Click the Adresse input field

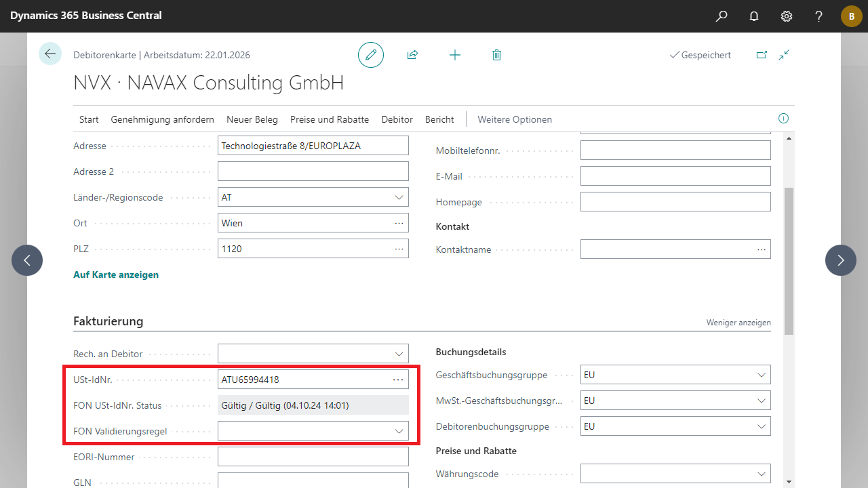(x=313, y=146)
